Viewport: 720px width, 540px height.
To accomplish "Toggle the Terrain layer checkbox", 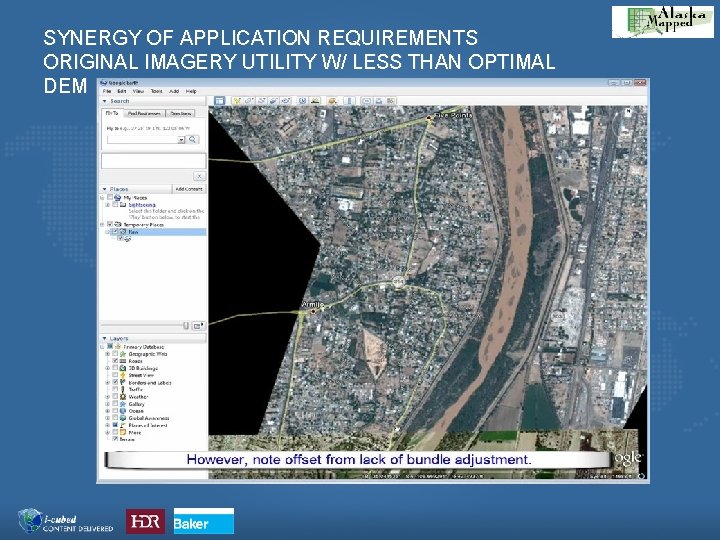I will click(115, 439).
